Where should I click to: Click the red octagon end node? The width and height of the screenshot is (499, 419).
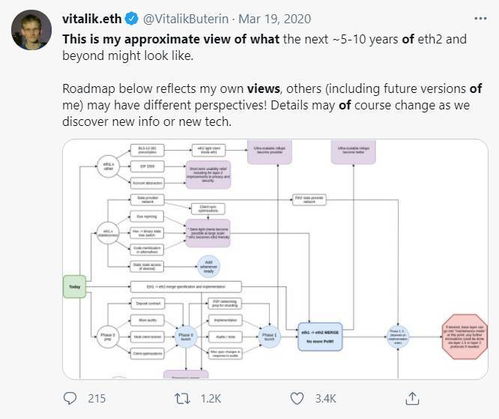coord(465,337)
